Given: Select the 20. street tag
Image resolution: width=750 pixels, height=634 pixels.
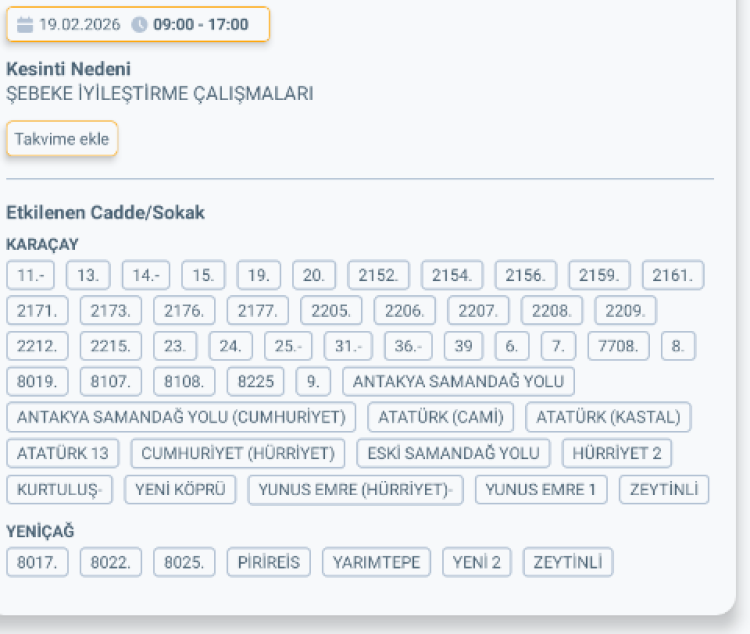Looking at the screenshot, I should 314,275.
